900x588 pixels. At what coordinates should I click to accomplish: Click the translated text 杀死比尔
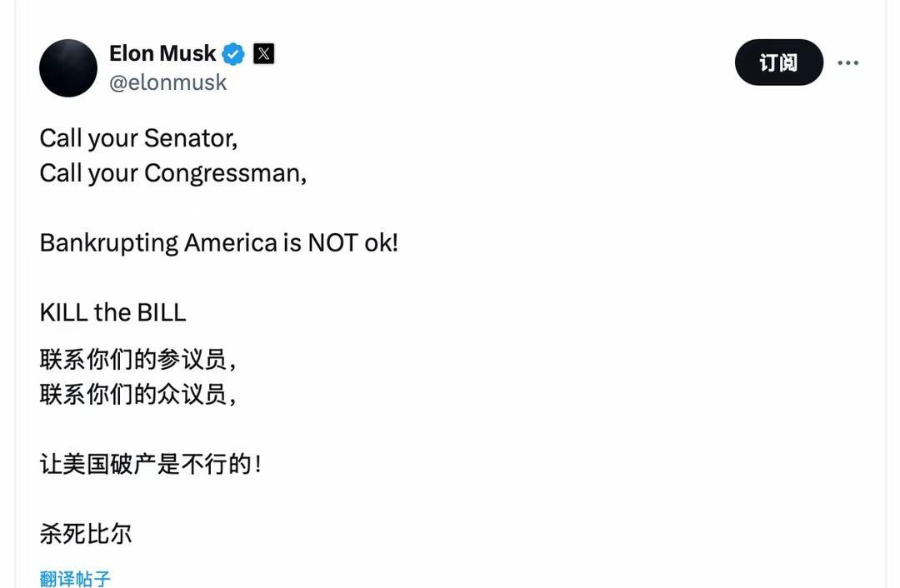tap(86, 534)
